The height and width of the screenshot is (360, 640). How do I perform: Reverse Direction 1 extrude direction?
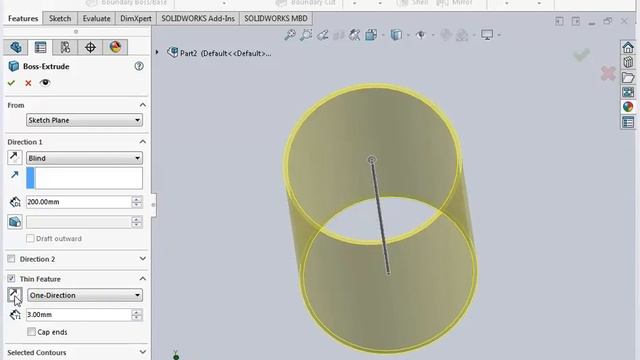click(x=15, y=158)
